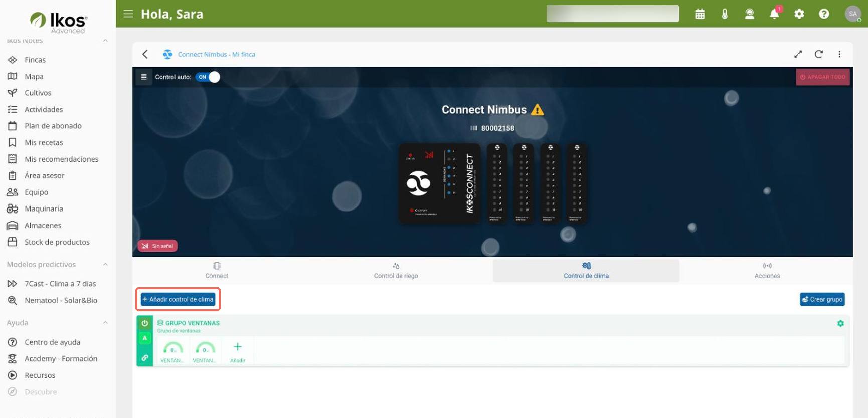Screen dimensions: 868x418
Task: Click the IKOS Connect main device image
Action: click(x=440, y=183)
